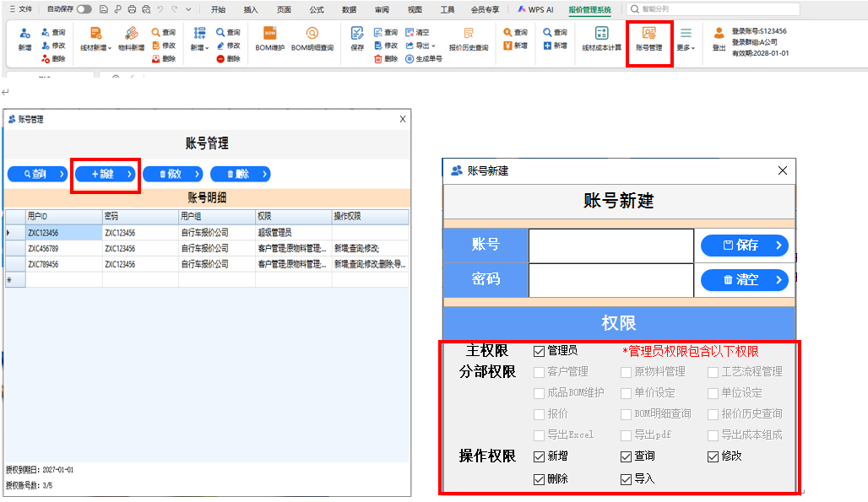Click 清空 button in 账号新建 dialog
This screenshot has height=502, width=868.
[x=745, y=280]
